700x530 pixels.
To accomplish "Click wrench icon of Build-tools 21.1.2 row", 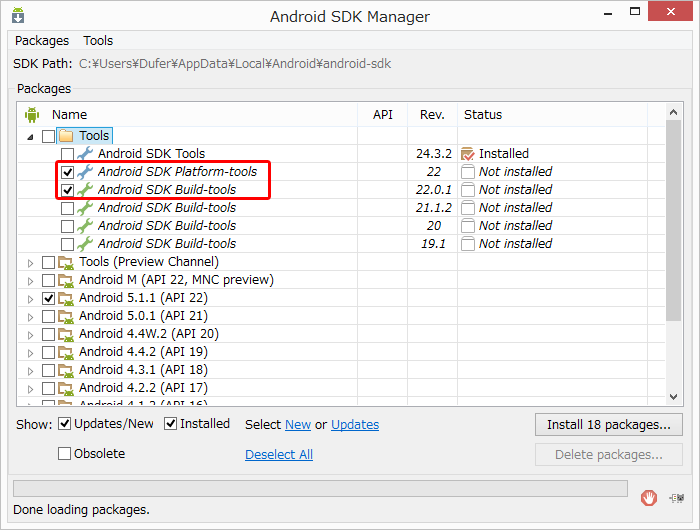I will point(85,208).
